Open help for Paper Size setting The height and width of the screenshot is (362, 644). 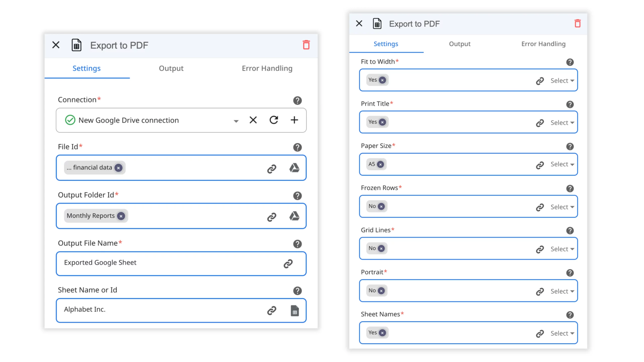[x=570, y=146]
